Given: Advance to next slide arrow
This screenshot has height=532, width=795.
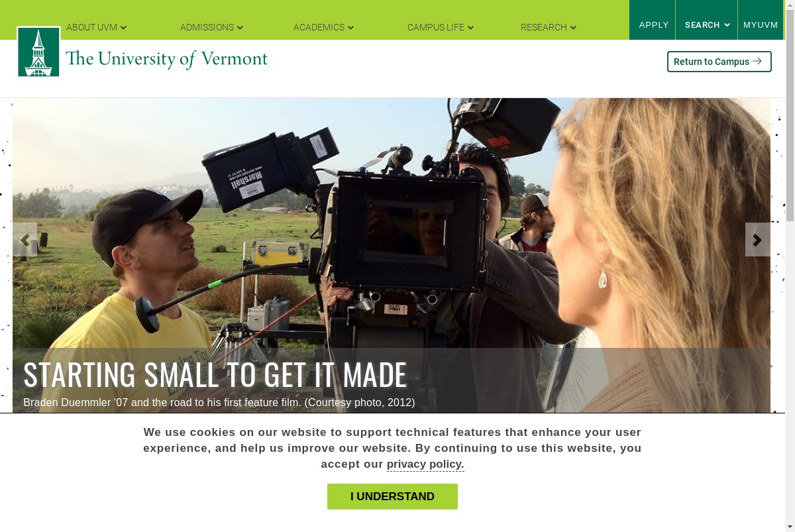Looking at the screenshot, I should tap(757, 240).
